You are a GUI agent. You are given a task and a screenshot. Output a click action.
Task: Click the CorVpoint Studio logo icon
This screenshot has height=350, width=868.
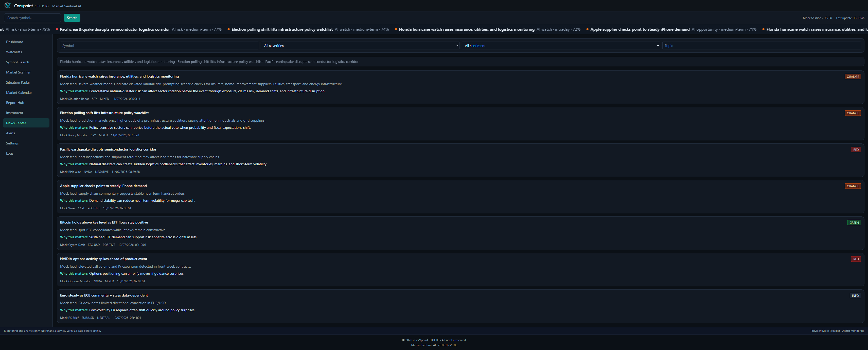pyautogui.click(x=7, y=6)
